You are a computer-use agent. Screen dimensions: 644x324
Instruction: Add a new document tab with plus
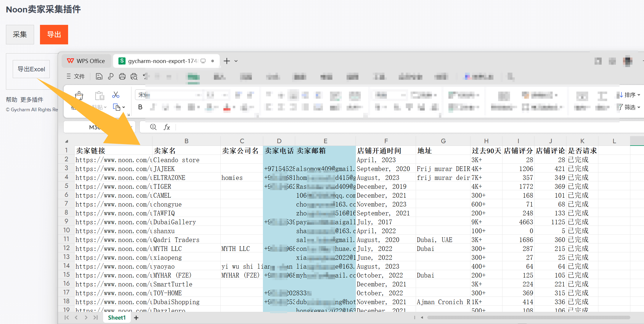(x=227, y=61)
